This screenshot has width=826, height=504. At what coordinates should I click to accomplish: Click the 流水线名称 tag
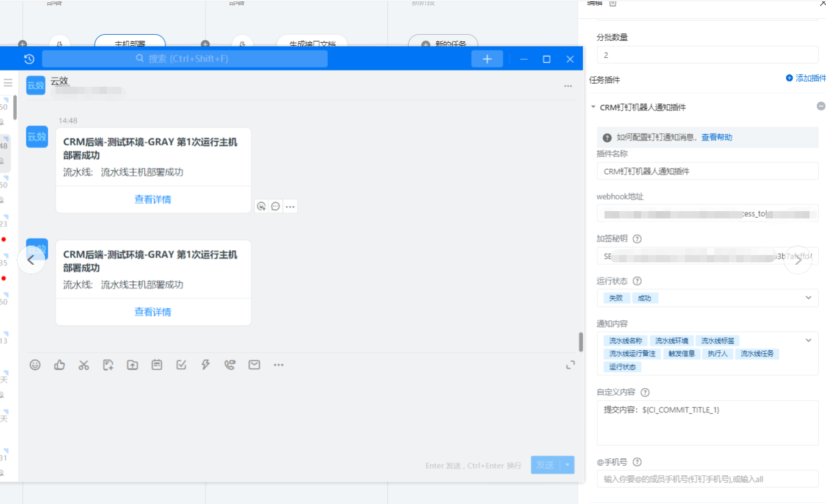(x=626, y=340)
